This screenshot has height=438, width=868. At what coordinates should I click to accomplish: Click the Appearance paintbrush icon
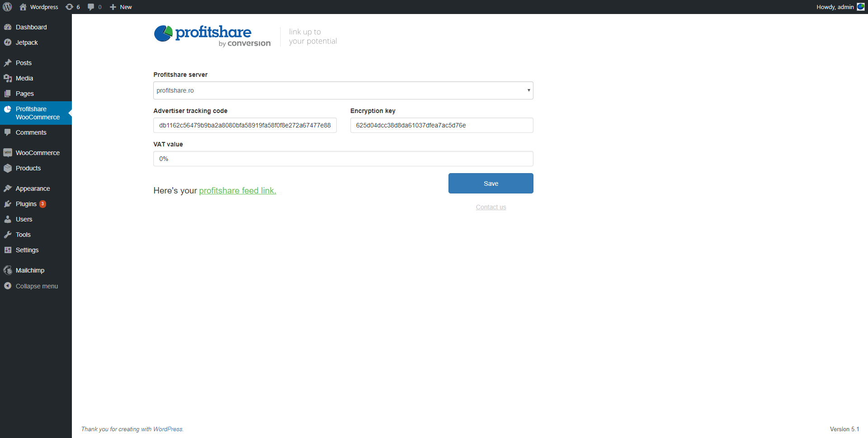pos(8,188)
